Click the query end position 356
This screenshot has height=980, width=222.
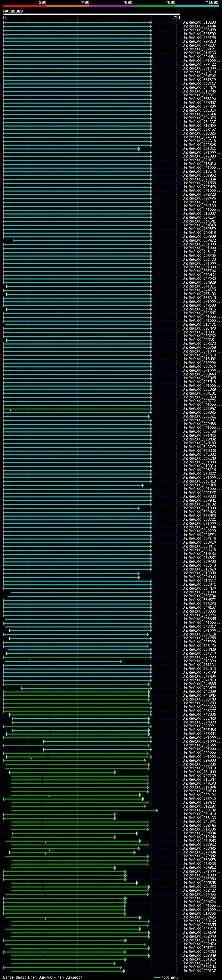[x=175, y=17]
